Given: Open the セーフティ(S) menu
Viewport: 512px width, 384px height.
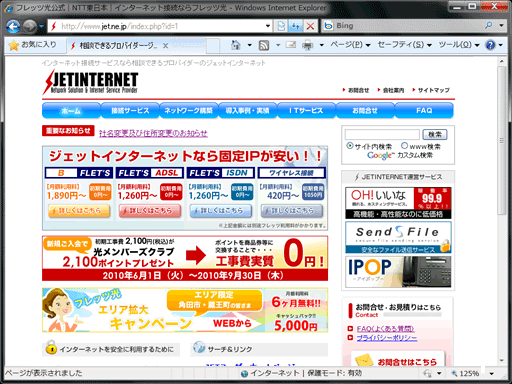Looking at the screenshot, I should [x=404, y=45].
